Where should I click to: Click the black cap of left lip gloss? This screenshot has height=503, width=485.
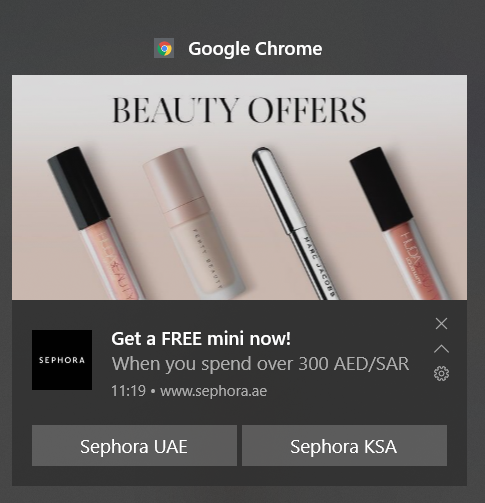78,188
